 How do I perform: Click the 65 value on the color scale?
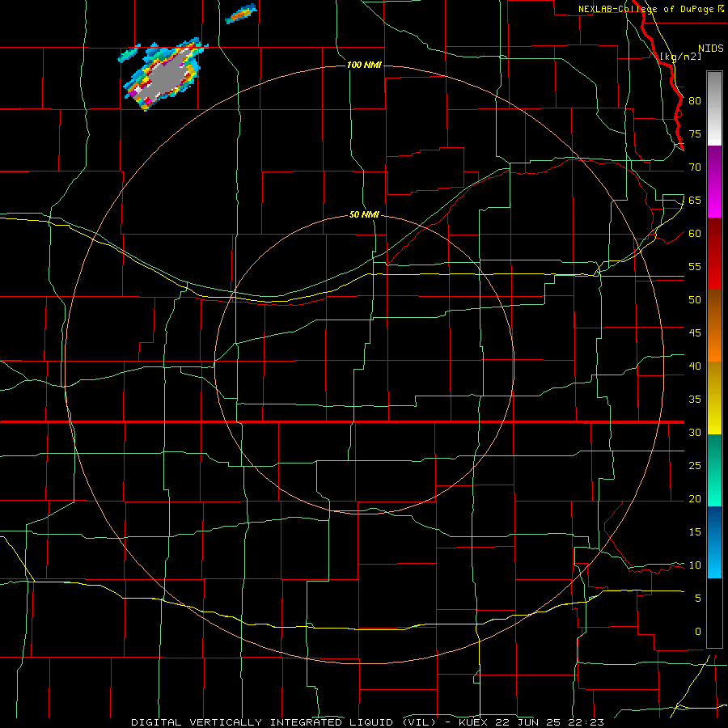pyautogui.click(x=695, y=200)
